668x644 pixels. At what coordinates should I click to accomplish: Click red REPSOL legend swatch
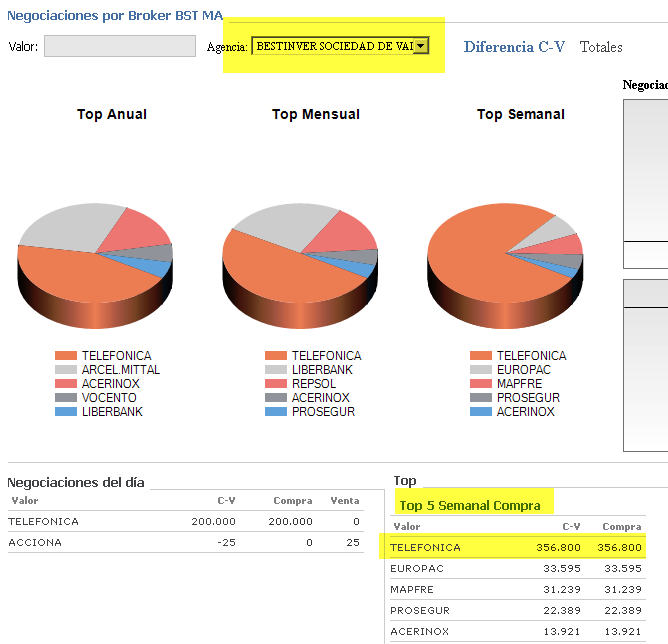click(x=276, y=384)
